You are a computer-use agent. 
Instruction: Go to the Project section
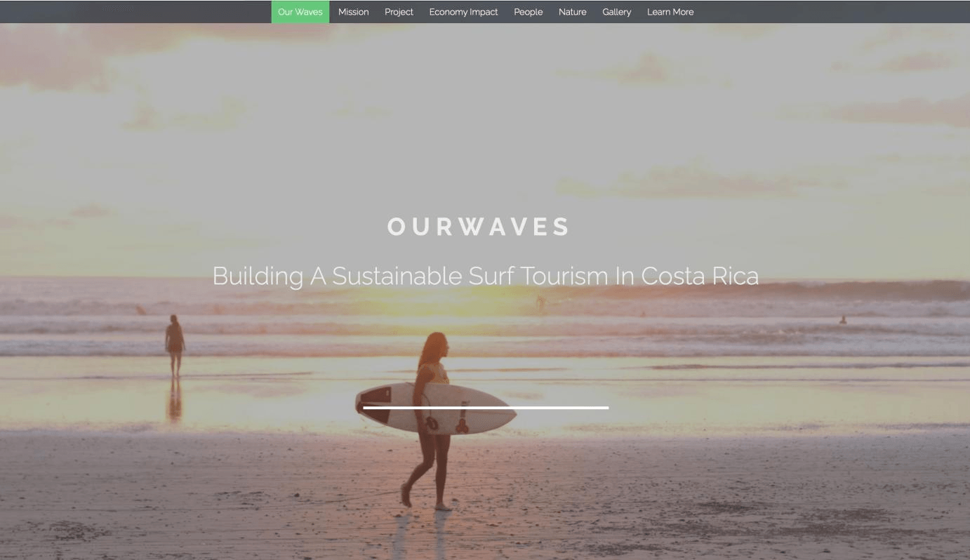pos(399,12)
